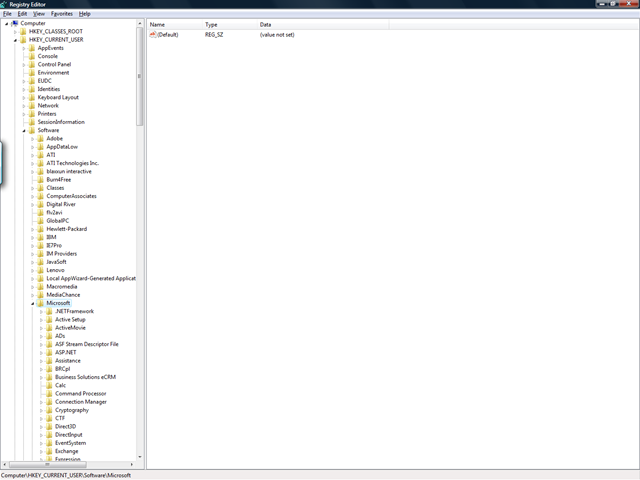
Task: Click the Macromedia folder icon
Action: (x=40, y=287)
